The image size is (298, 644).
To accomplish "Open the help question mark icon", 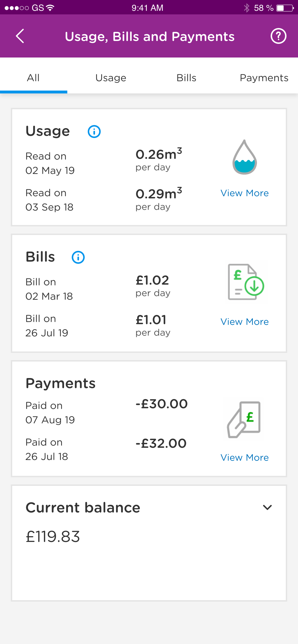I will pyautogui.click(x=279, y=36).
